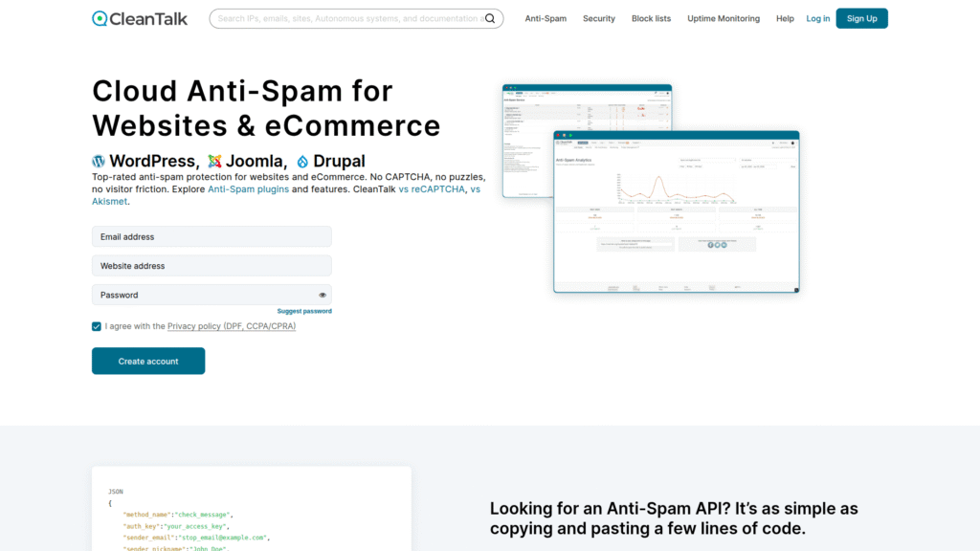Open the Anti-Spam menu
Image resolution: width=980 pixels, height=551 pixels.
point(546,19)
